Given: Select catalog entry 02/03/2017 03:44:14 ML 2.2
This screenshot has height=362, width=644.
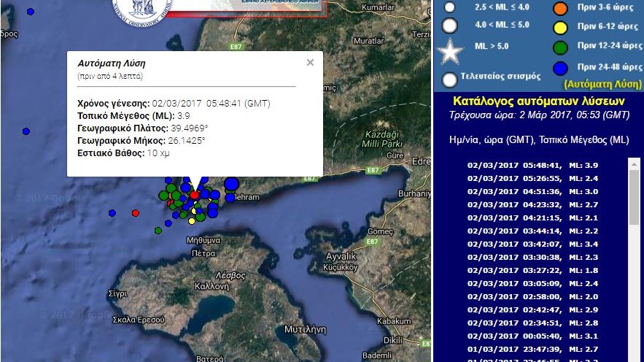Looking at the screenshot, I should point(532,231).
